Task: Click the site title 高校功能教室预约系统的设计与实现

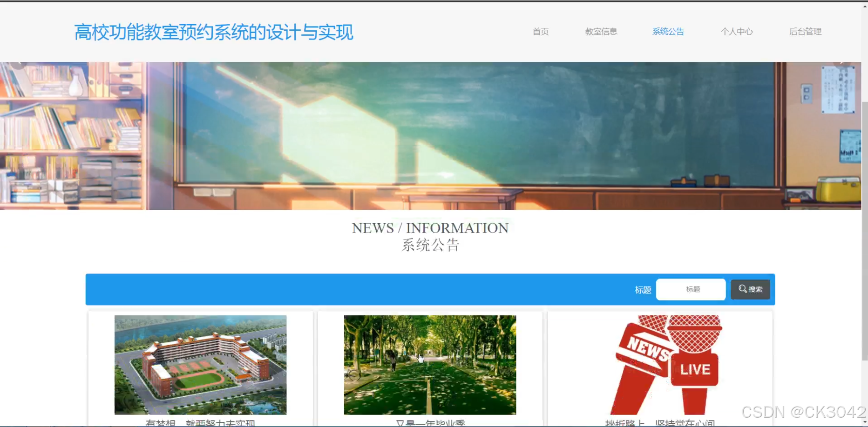Action: (214, 32)
